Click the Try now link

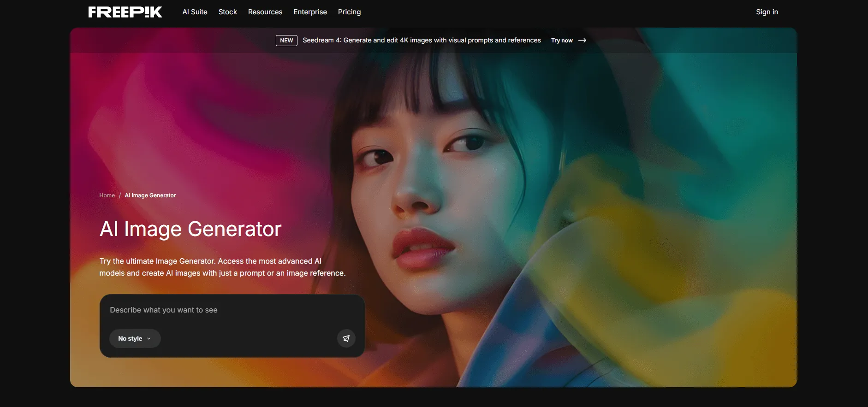[562, 41]
